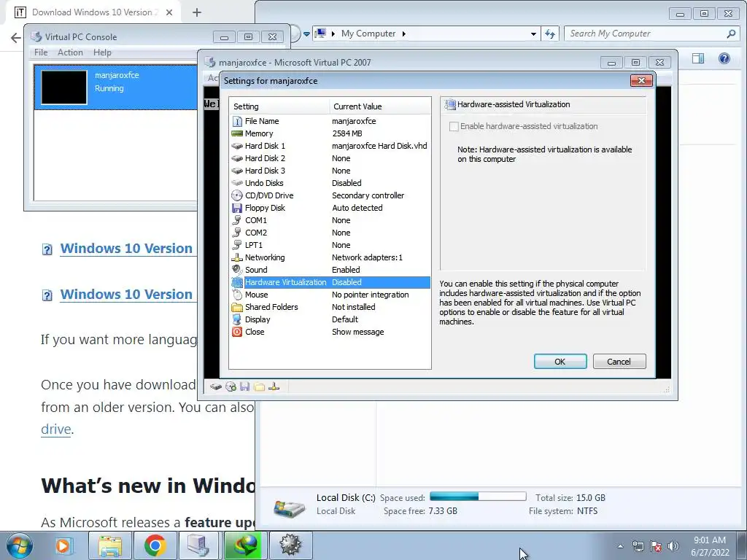747x560 pixels.
Task: Open Virtual PC taskbar button
Action: pyautogui.click(x=198, y=545)
